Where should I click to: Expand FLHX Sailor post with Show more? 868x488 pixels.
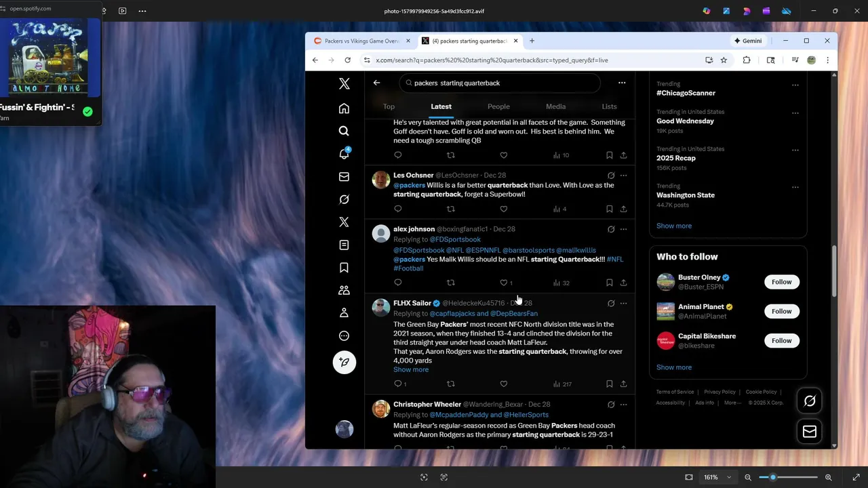[411, 369]
